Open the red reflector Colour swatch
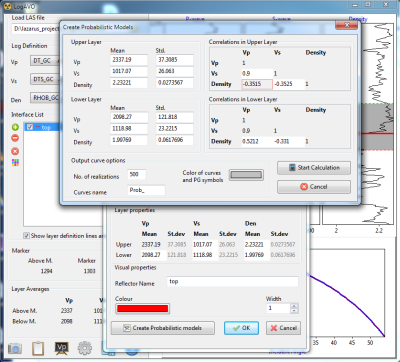 [142, 309]
